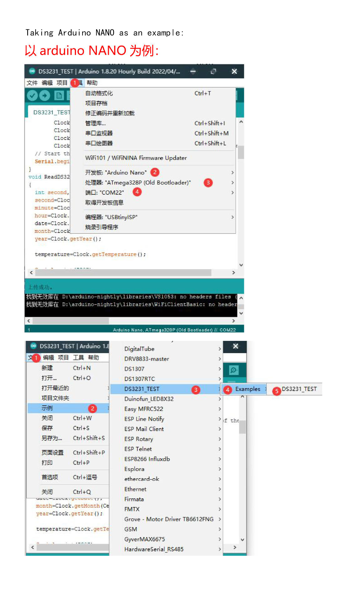Choose 修正编码并重新加载 entry
Image resolution: width=364 pixels, height=601 pixels.
[x=153, y=113]
